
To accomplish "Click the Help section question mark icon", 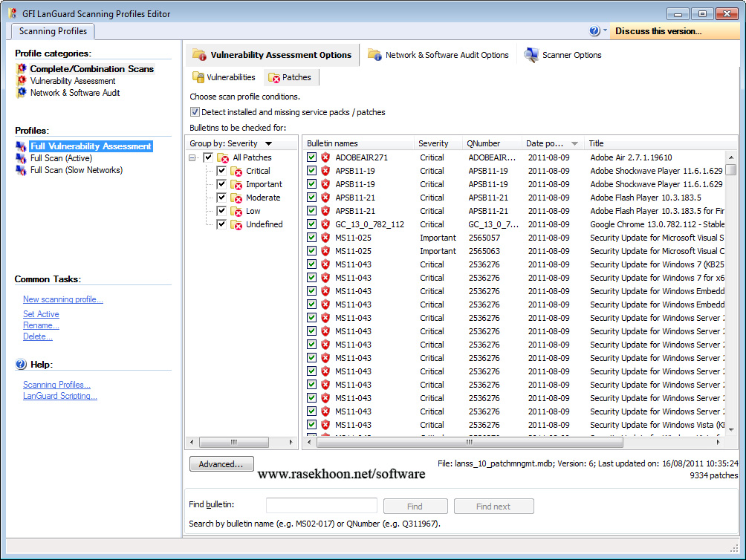I will pyautogui.click(x=21, y=365).
